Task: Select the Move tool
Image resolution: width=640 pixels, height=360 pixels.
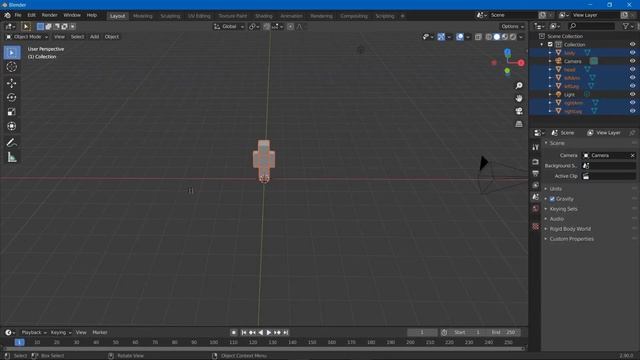Action: coord(11,83)
